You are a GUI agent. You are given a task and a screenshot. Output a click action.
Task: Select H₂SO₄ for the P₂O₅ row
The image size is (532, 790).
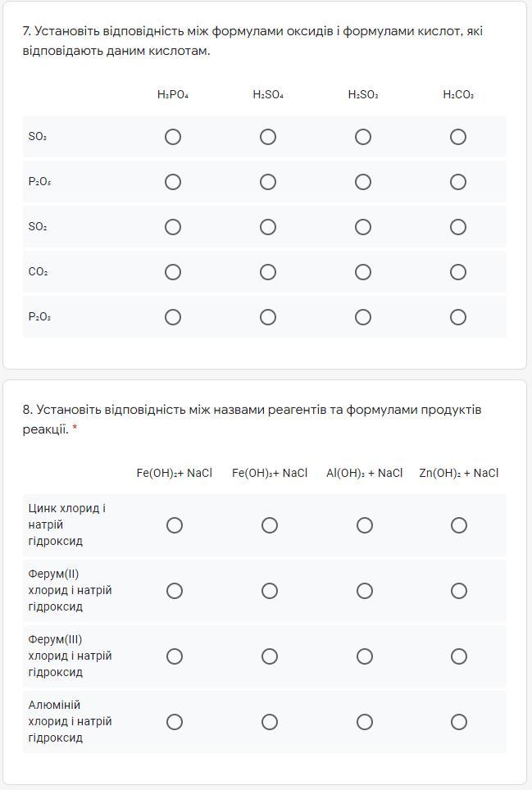[268, 182]
